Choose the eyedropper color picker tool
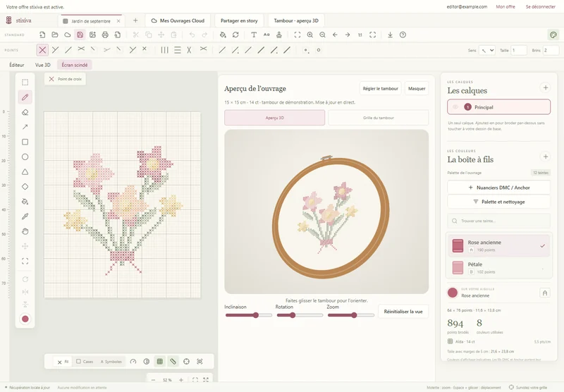 (25, 216)
